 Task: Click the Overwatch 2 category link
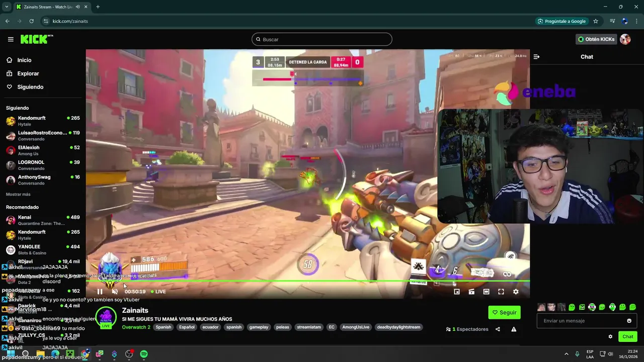pos(136,327)
